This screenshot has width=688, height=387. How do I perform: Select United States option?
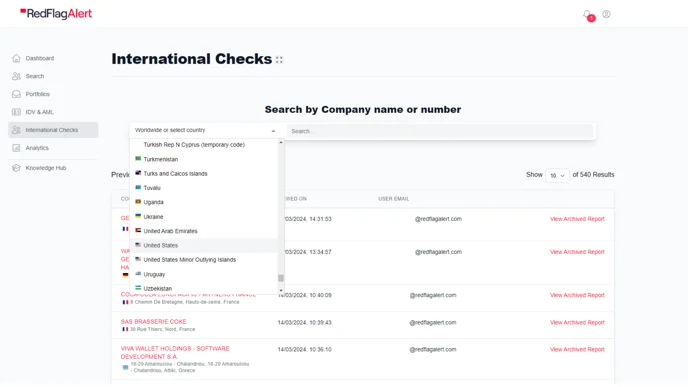(x=204, y=245)
